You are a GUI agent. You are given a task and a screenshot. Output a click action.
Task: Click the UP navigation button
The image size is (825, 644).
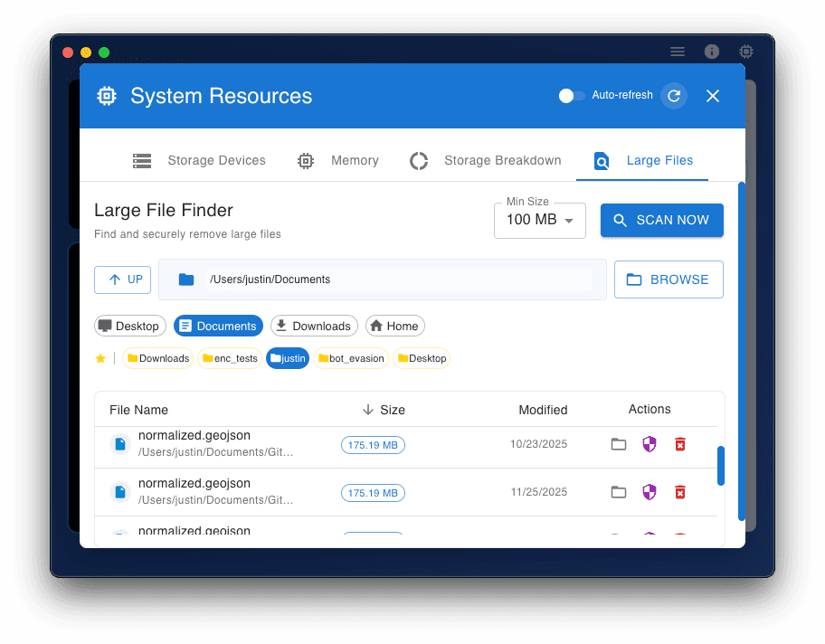coord(122,279)
